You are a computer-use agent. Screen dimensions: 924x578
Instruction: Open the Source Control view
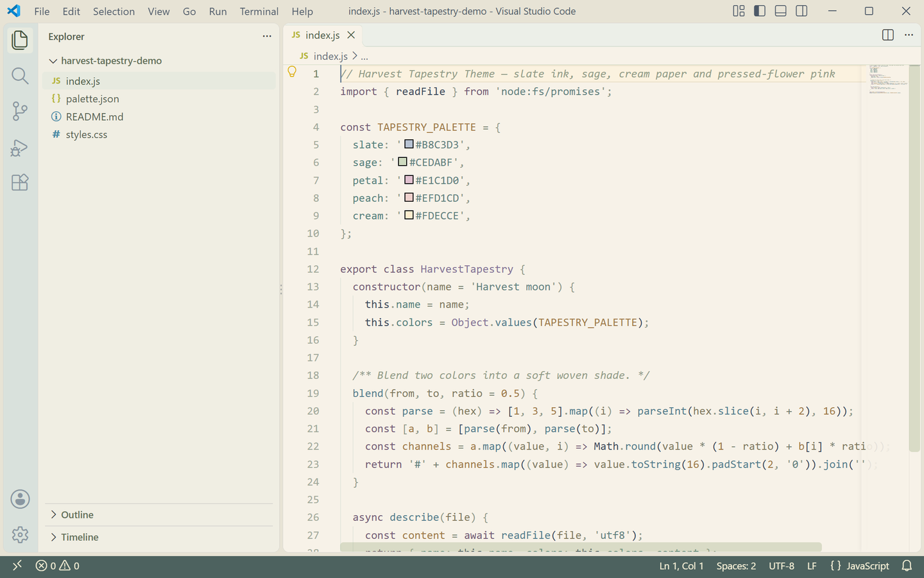[x=20, y=111]
